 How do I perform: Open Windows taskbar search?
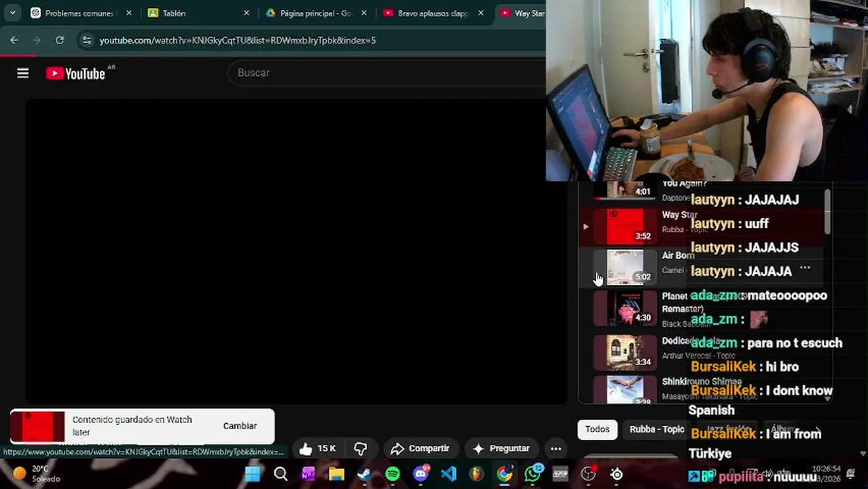281,473
